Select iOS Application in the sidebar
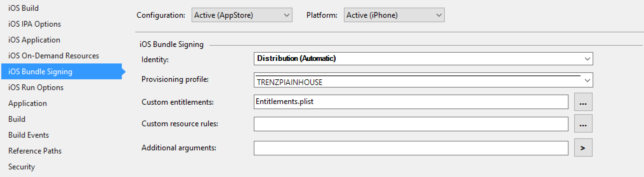This screenshot has height=177, width=644. tap(34, 40)
